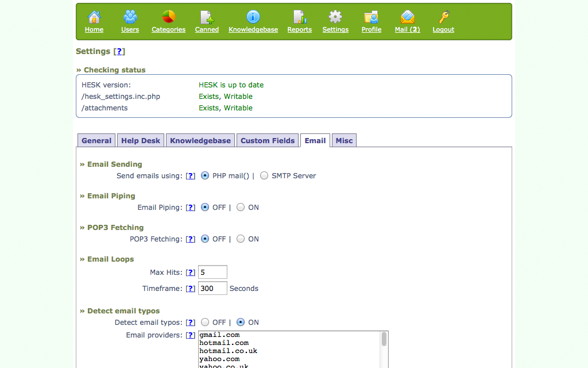Switch to the General tab
Image resolution: width=588 pixels, height=368 pixels.
pyautogui.click(x=96, y=141)
